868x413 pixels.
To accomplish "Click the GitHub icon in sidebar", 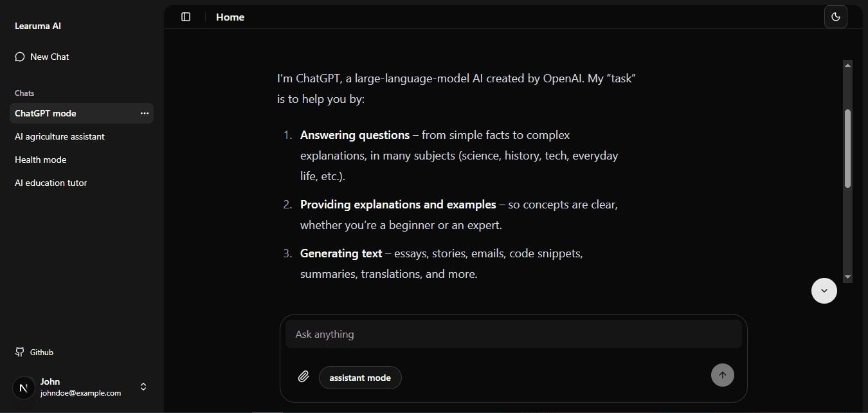I will (x=20, y=352).
